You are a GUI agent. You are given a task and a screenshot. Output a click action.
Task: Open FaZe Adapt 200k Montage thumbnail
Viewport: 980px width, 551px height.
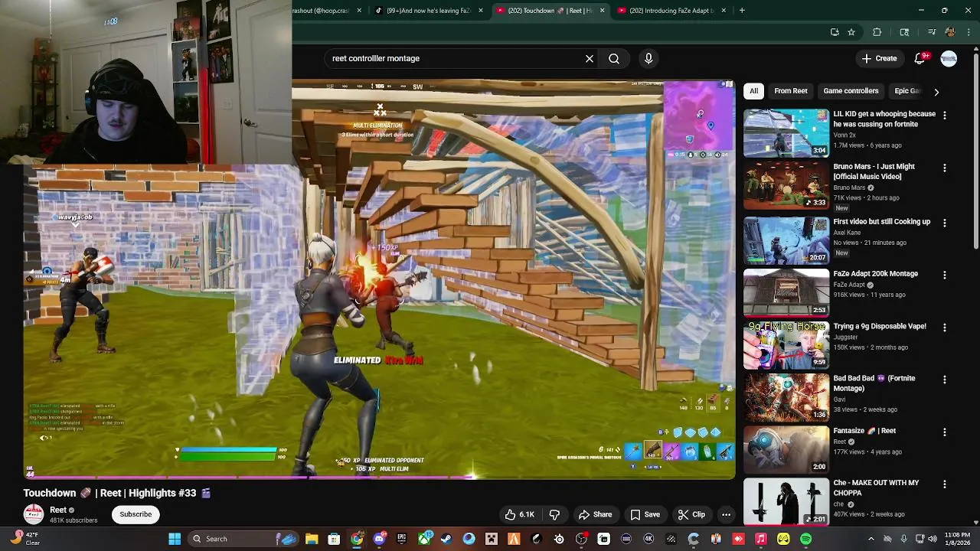786,292
